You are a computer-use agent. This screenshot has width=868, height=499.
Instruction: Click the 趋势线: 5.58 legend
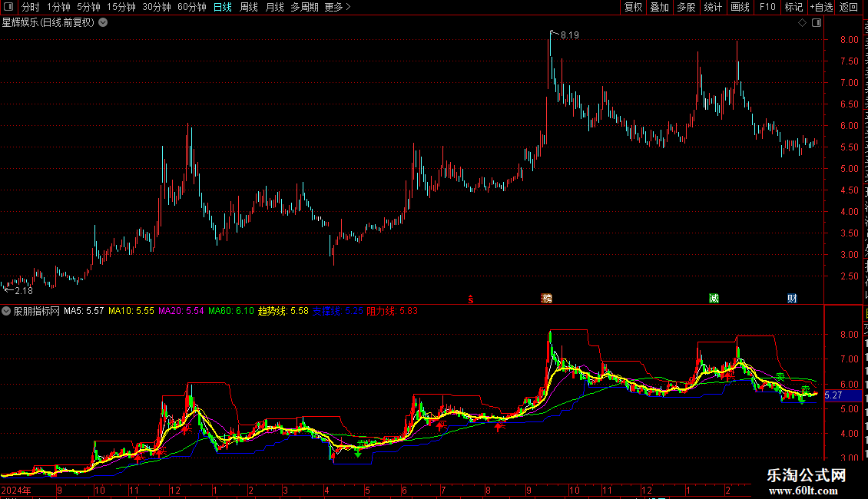[x=283, y=311]
